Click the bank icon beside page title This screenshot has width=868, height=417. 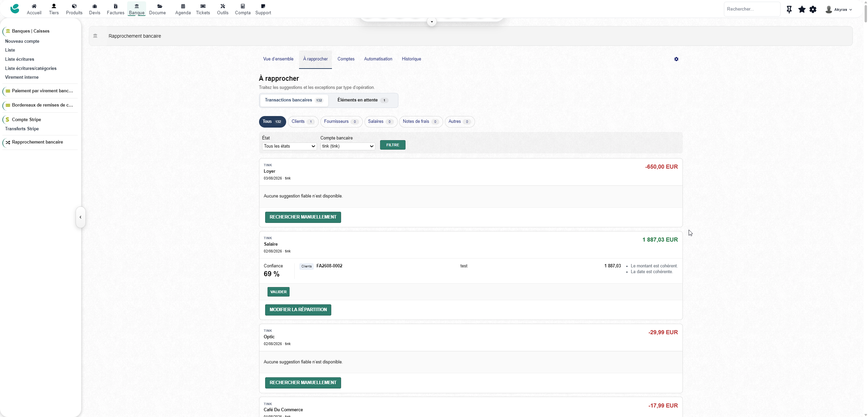pyautogui.click(x=95, y=36)
